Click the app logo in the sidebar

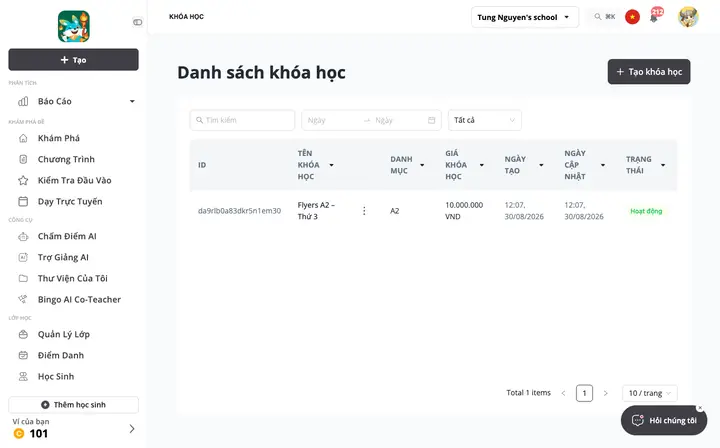point(74,27)
